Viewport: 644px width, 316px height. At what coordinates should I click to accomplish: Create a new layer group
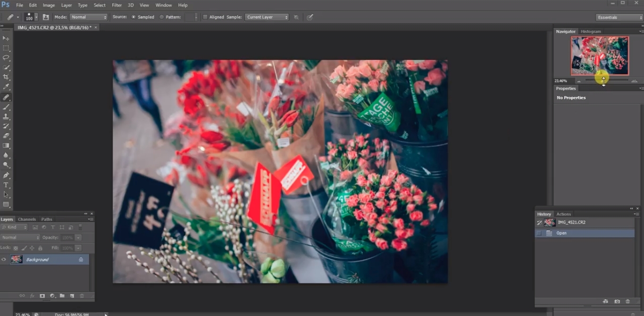[x=62, y=296]
